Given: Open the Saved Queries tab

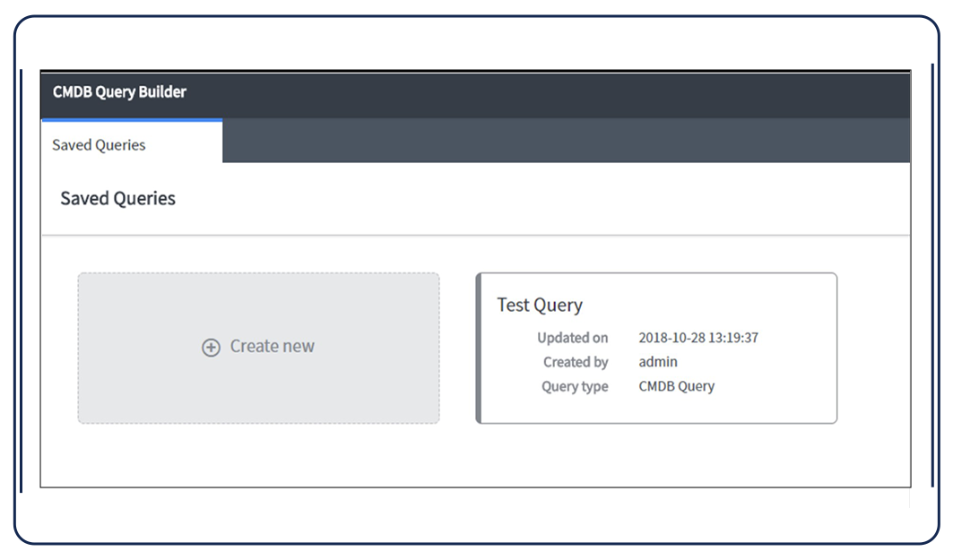Looking at the screenshot, I should (99, 145).
